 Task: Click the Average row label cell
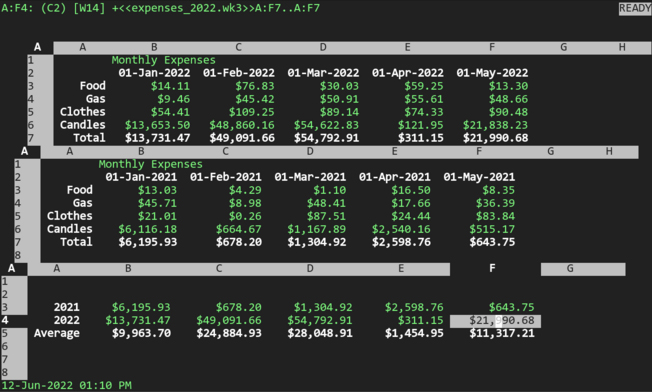coord(57,333)
